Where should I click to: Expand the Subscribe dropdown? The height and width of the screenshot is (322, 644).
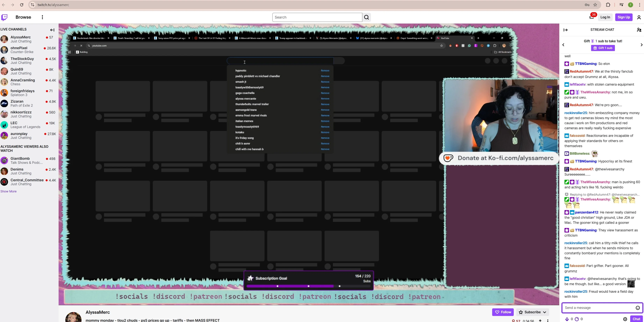[533, 312]
